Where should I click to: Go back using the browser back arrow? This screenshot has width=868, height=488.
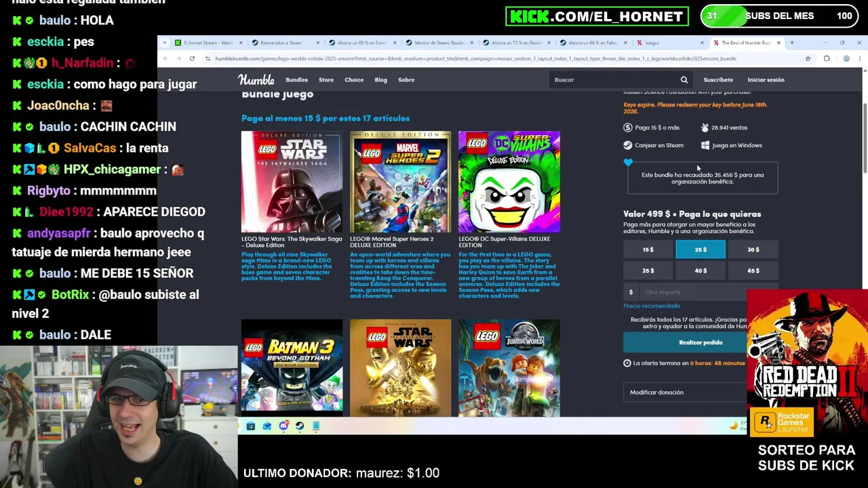(165, 59)
